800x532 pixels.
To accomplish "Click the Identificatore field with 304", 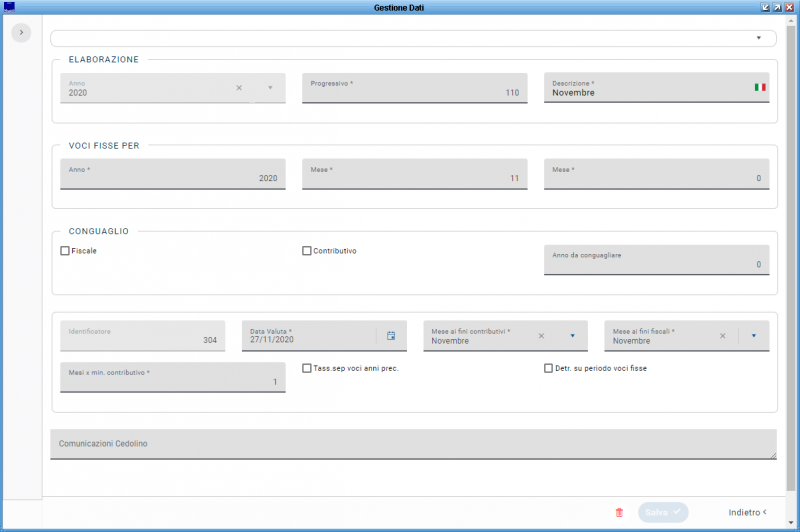I will tap(142, 336).
